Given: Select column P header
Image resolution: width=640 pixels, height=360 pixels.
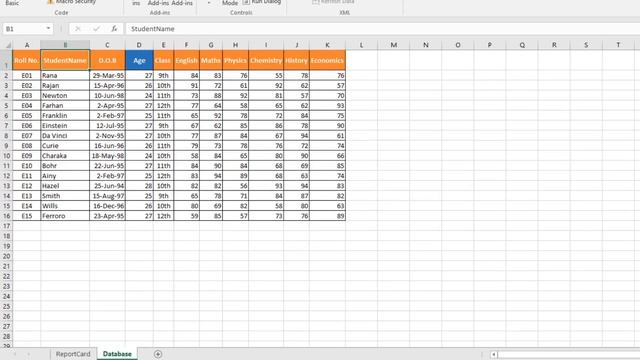Looking at the screenshot, I should 489,45.
